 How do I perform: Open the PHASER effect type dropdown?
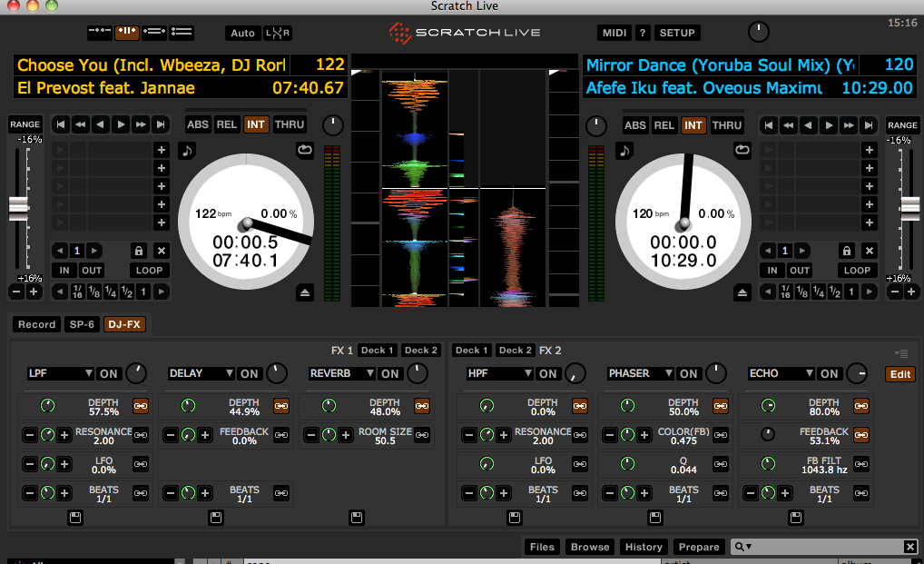(641, 373)
